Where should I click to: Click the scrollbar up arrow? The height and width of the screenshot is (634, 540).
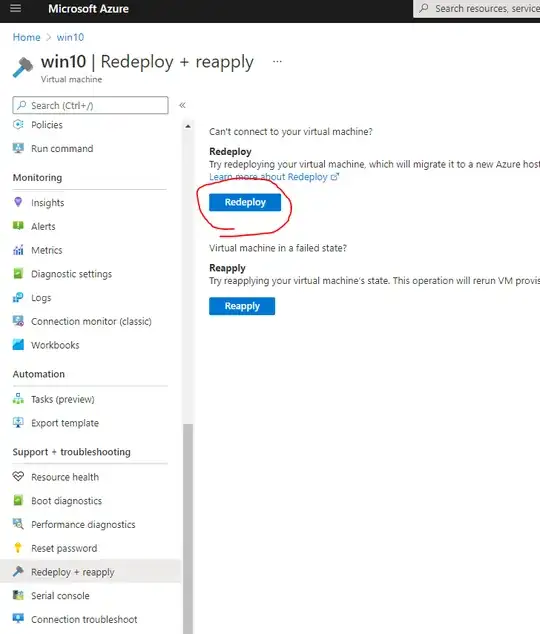pos(188,127)
